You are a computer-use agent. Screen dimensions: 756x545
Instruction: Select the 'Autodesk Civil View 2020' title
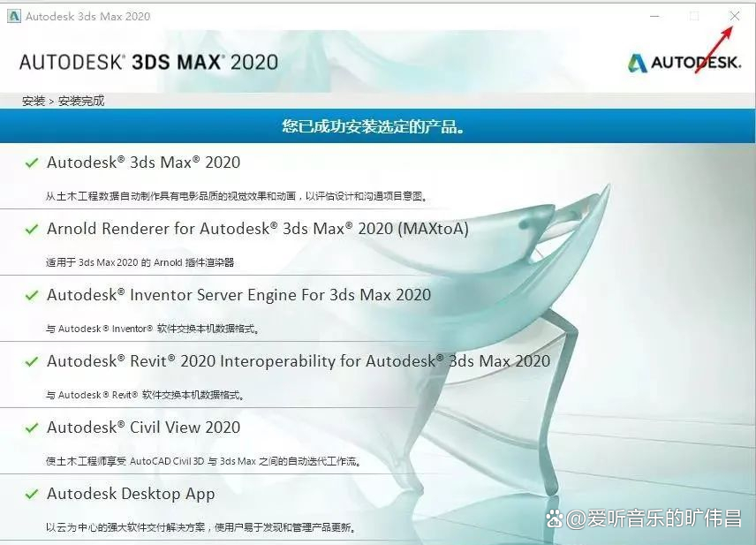pyautogui.click(x=143, y=428)
